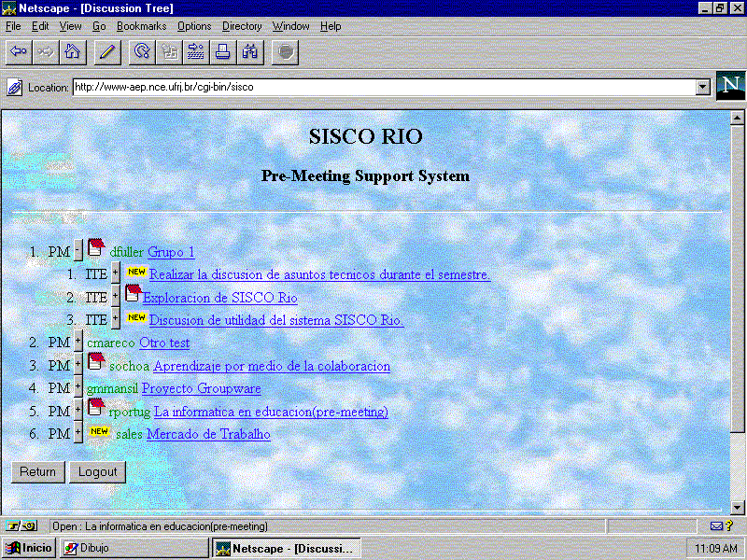The height and width of the screenshot is (560, 747).
Task: Select the Netscape Discussion taskbar button
Action: (286, 548)
